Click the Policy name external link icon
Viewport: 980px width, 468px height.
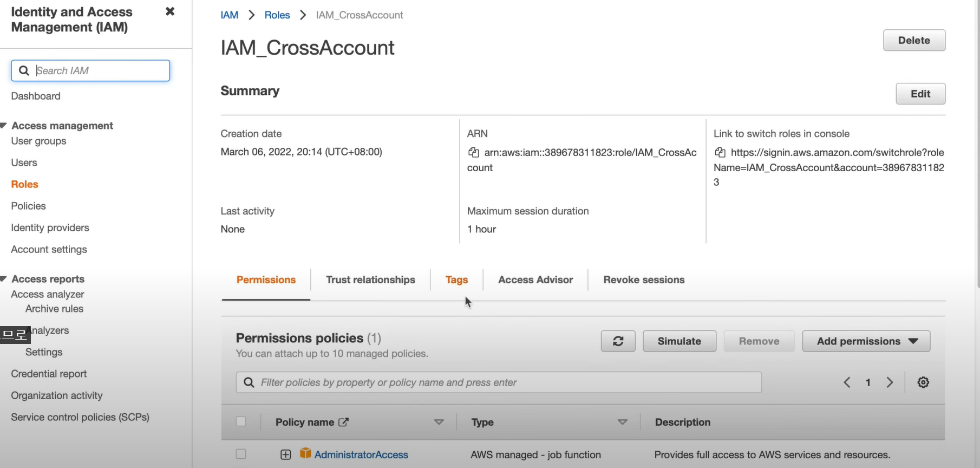[343, 422]
